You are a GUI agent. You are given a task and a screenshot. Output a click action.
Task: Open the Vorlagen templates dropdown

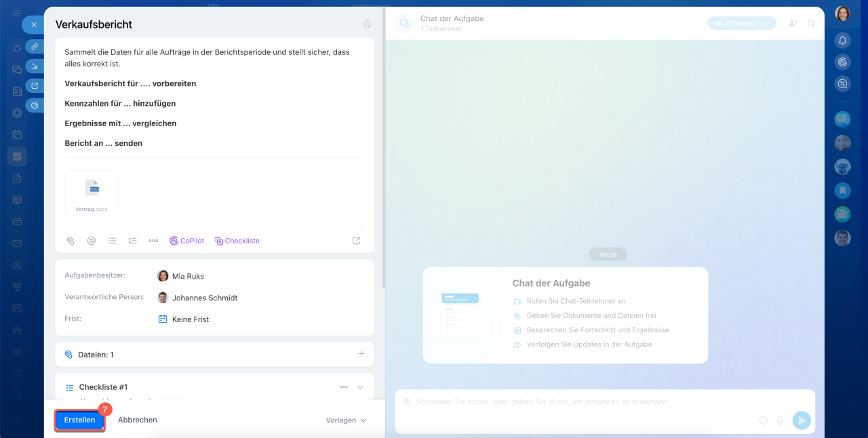[x=346, y=420]
